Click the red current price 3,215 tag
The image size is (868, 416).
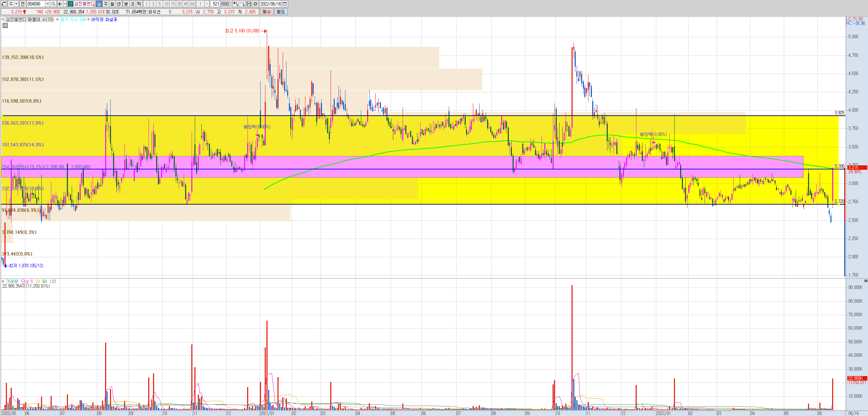coord(857,168)
